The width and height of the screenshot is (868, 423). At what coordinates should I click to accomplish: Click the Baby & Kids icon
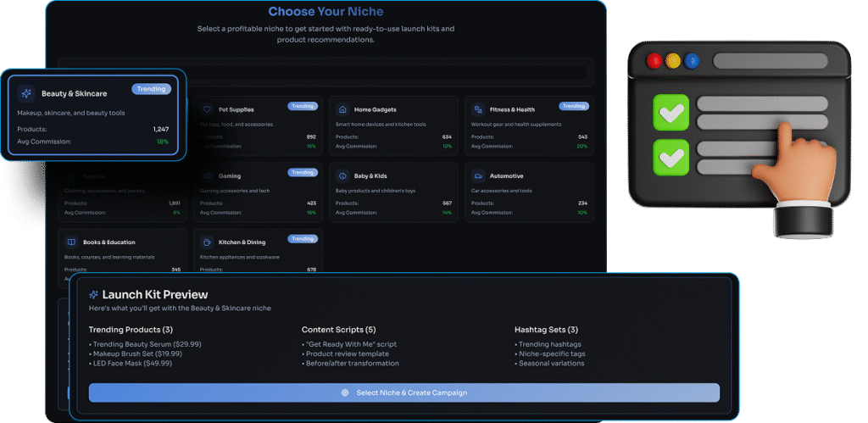tap(342, 176)
